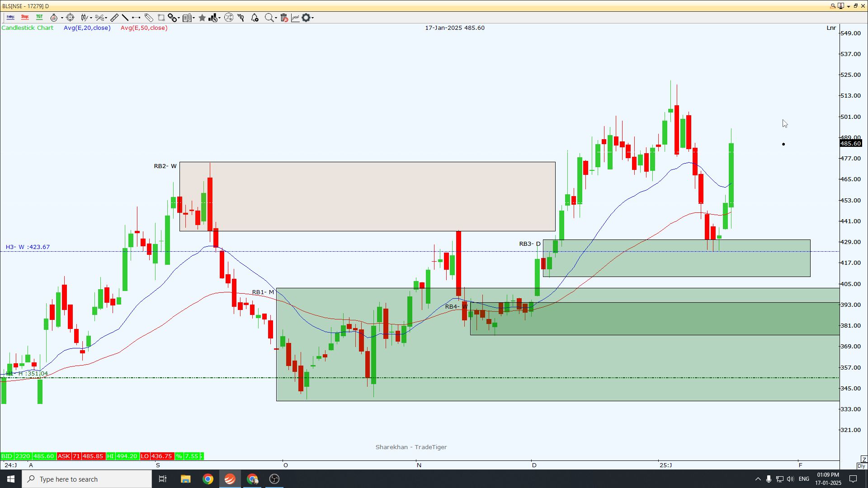
Task: Select the Entry price marker tool
Action: pyautogui.click(x=10, y=18)
